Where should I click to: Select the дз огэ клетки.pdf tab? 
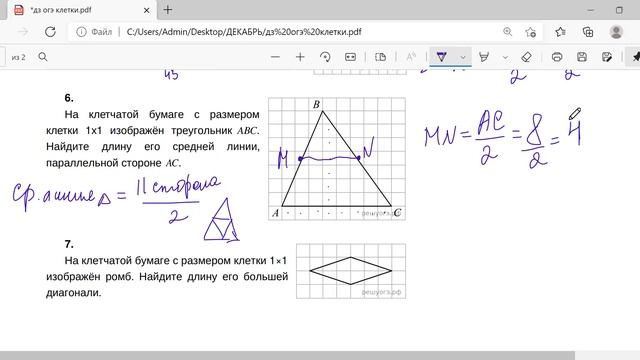pos(82,10)
